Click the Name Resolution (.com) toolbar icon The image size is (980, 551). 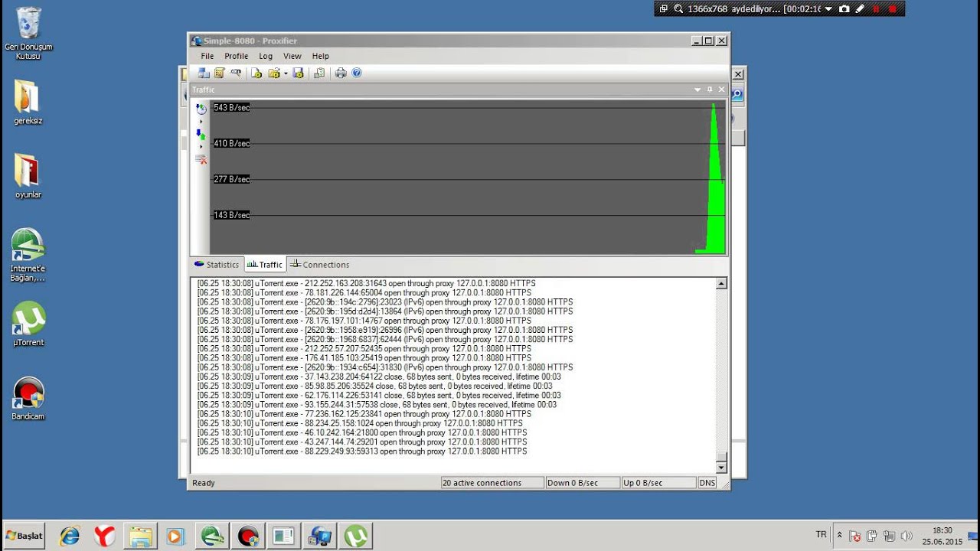point(236,73)
